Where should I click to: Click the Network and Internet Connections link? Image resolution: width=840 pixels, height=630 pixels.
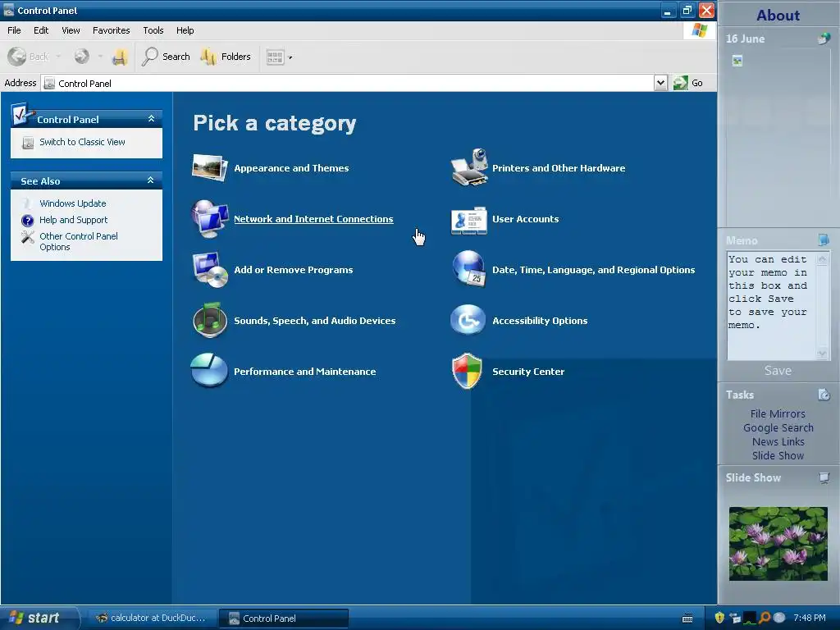pyautogui.click(x=313, y=219)
